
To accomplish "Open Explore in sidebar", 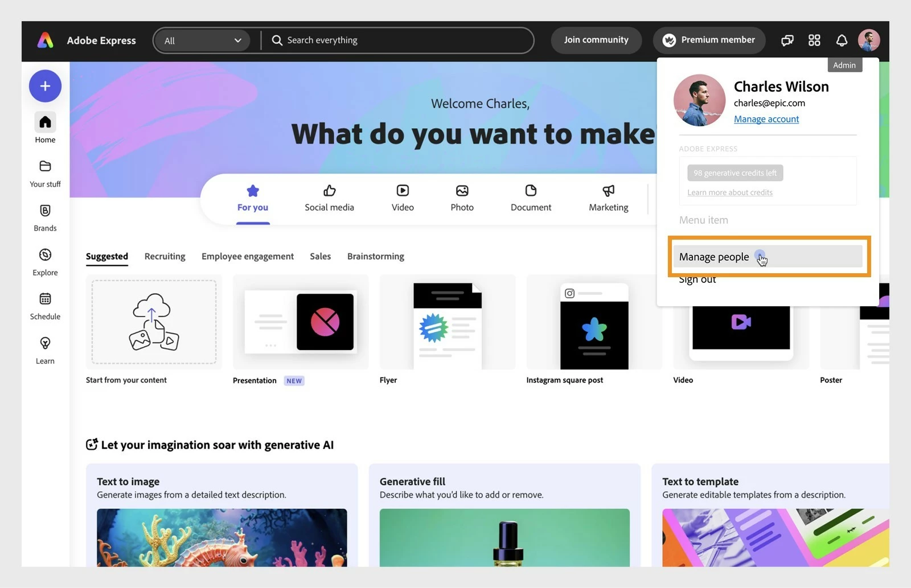I will pyautogui.click(x=46, y=262).
